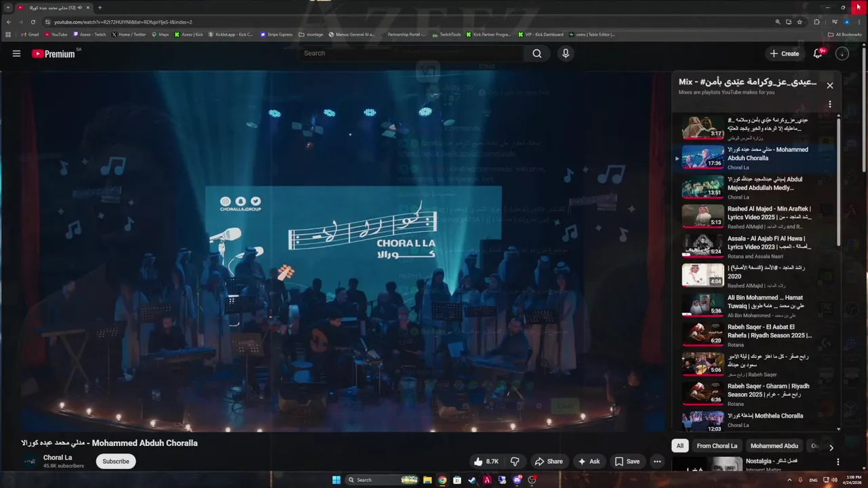Open the YouTube guide hamburger menu
The width and height of the screenshot is (868, 488).
tap(16, 54)
